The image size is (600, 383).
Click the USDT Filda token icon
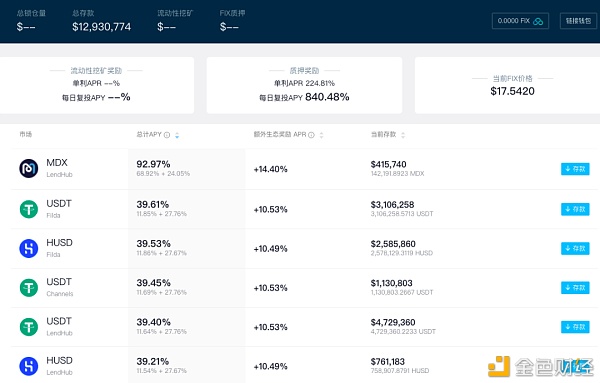(x=29, y=209)
